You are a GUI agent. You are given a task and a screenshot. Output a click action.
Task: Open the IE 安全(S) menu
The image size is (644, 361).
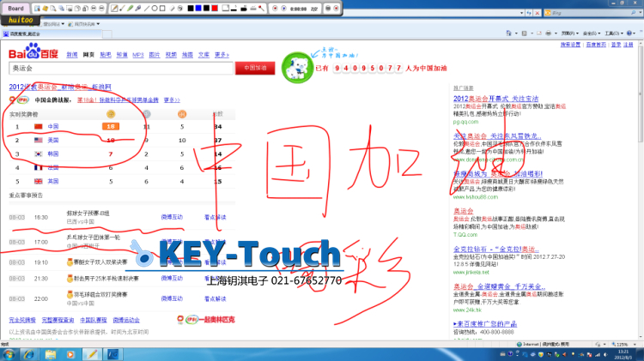click(x=592, y=33)
